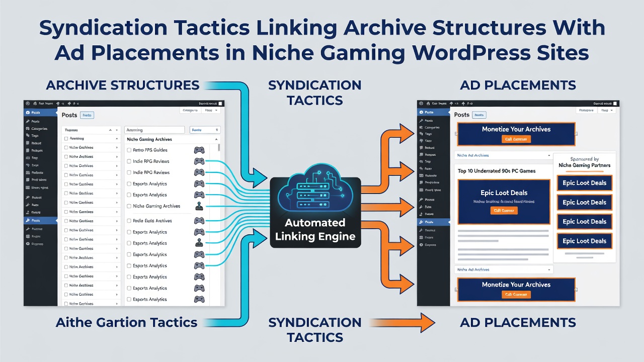
Task: Open Niche Ad Archives dropdown above bottom banner
Action: (504, 269)
